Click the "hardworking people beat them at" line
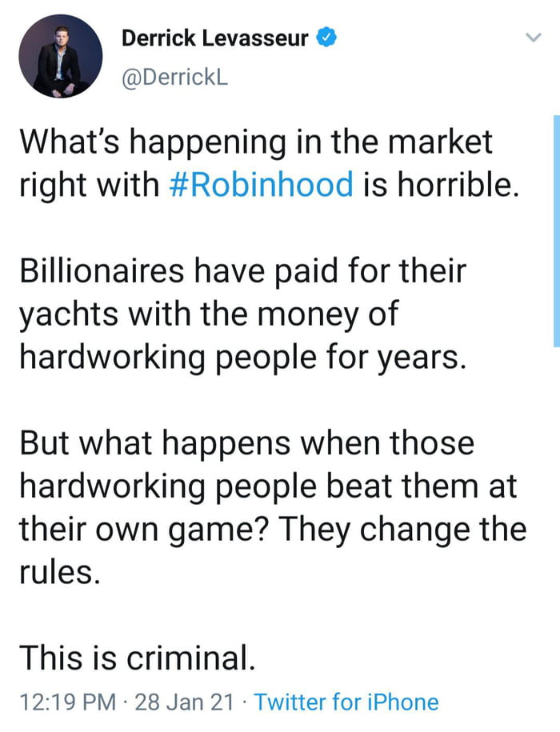The image size is (560, 732). click(268, 486)
